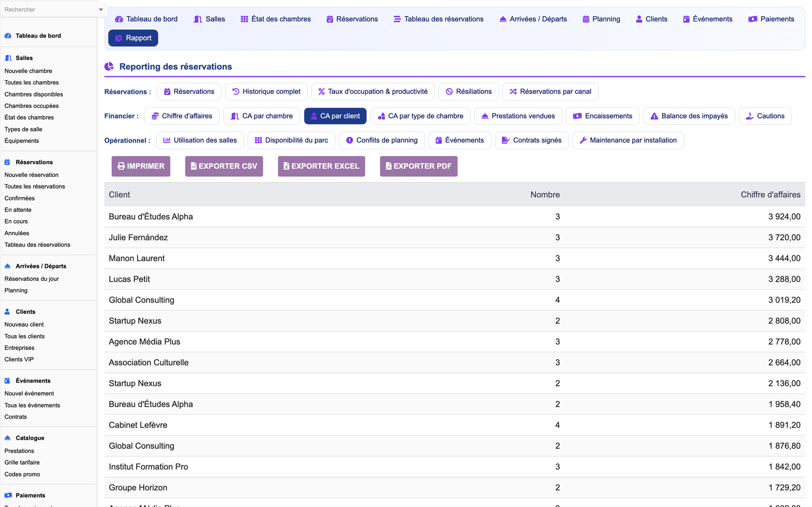812x507 pixels.
Task: Open Réservations in top navigation
Action: coord(352,19)
